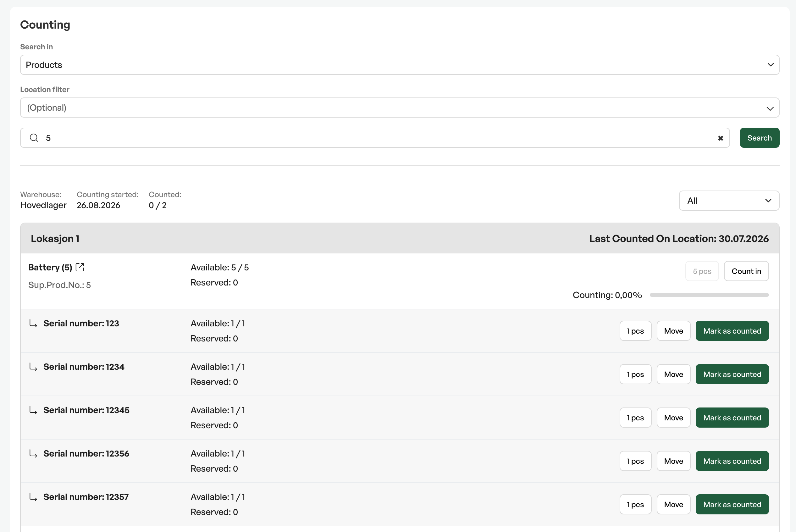Click the 1 pcs field for serial 12357
The image size is (796, 532).
pos(635,505)
